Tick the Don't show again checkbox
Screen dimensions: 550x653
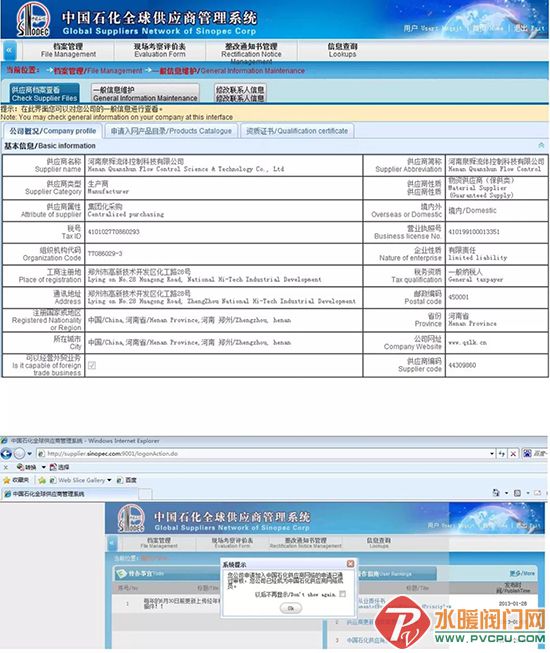342,594
